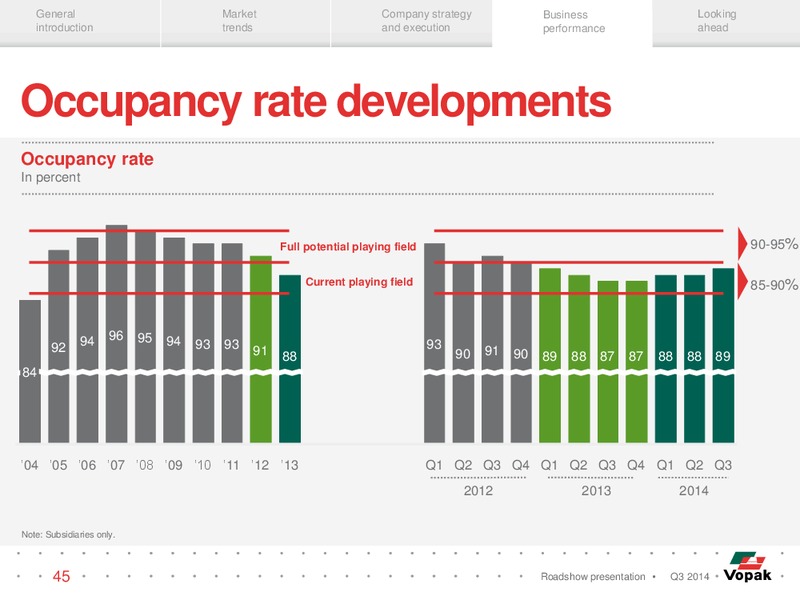Select the '11 bar in the yearly chart
Viewport: 800px width, 600px height.
[232, 343]
